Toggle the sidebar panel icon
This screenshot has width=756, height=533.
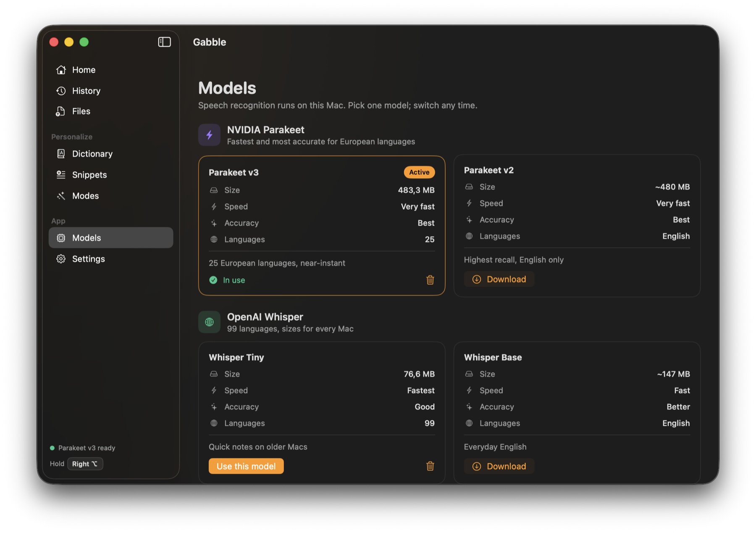[x=164, y=42]
